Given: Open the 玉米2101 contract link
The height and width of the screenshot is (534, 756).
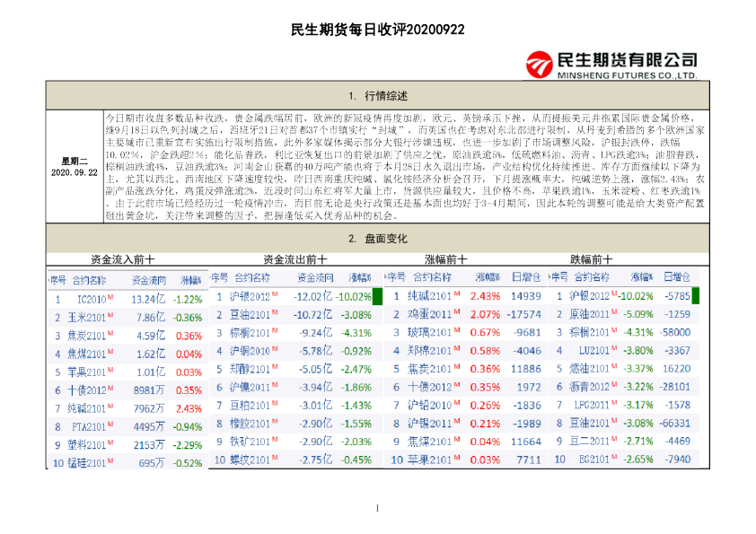Looking at the screenshot, I should click(x=87, y=317).
